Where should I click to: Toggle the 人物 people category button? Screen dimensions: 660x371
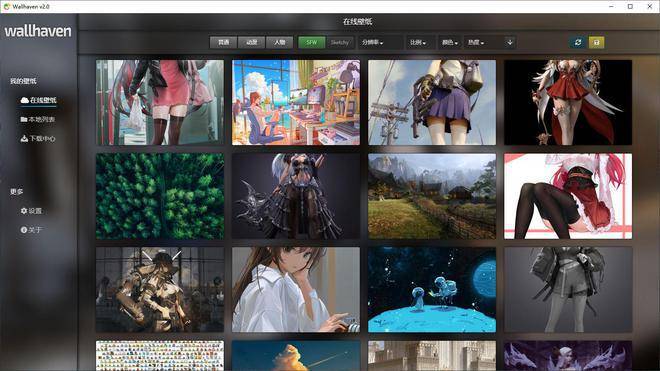pos(279,42)
